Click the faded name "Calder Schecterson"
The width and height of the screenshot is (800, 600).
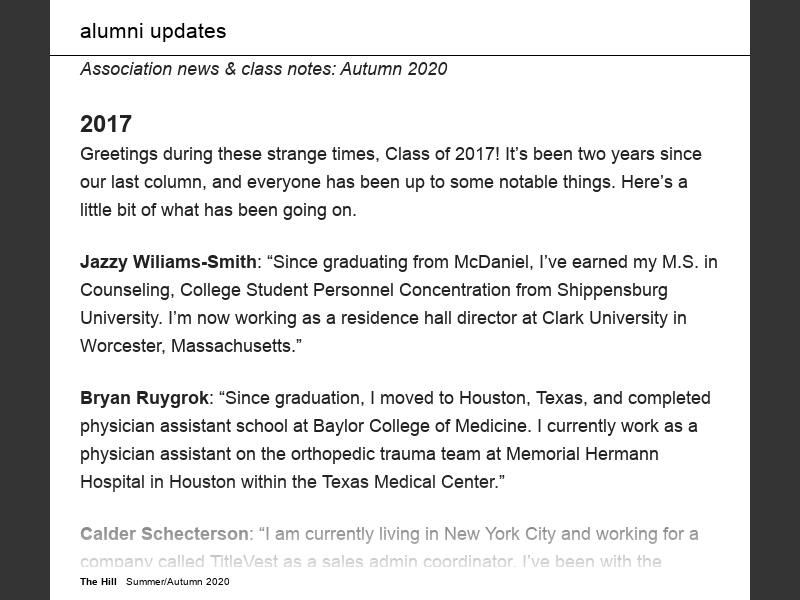click(x=164, y=534)
